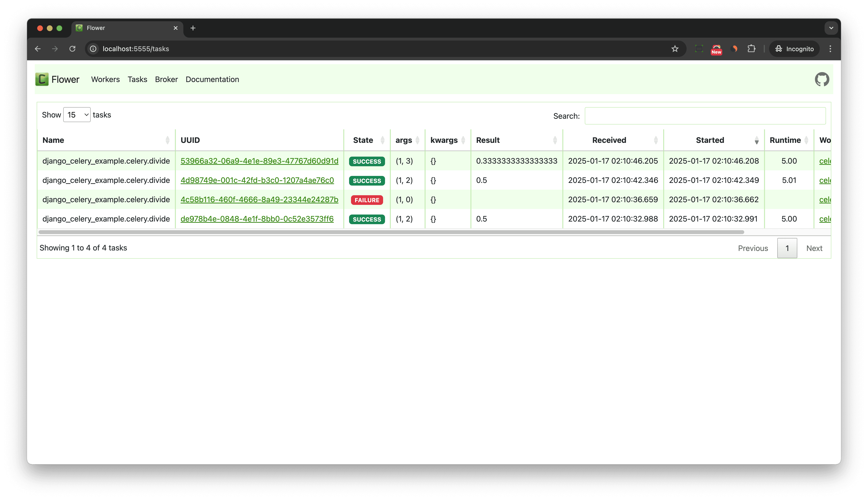Open Flower's GitHub page via the Octocat icon
Image resolution: width=868 pixels, height=500 pixels.
(x=822, y=79)
